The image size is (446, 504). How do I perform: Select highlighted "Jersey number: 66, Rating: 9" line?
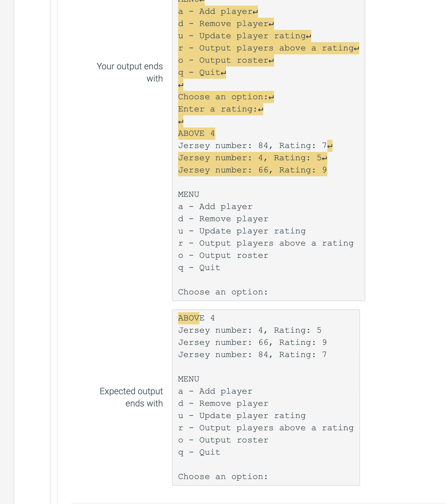click(252, 170)
